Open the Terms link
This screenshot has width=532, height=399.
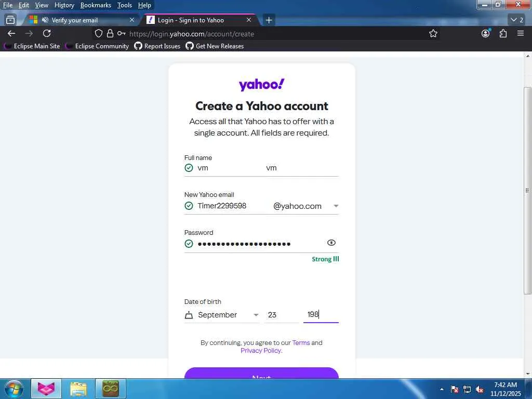301,343
